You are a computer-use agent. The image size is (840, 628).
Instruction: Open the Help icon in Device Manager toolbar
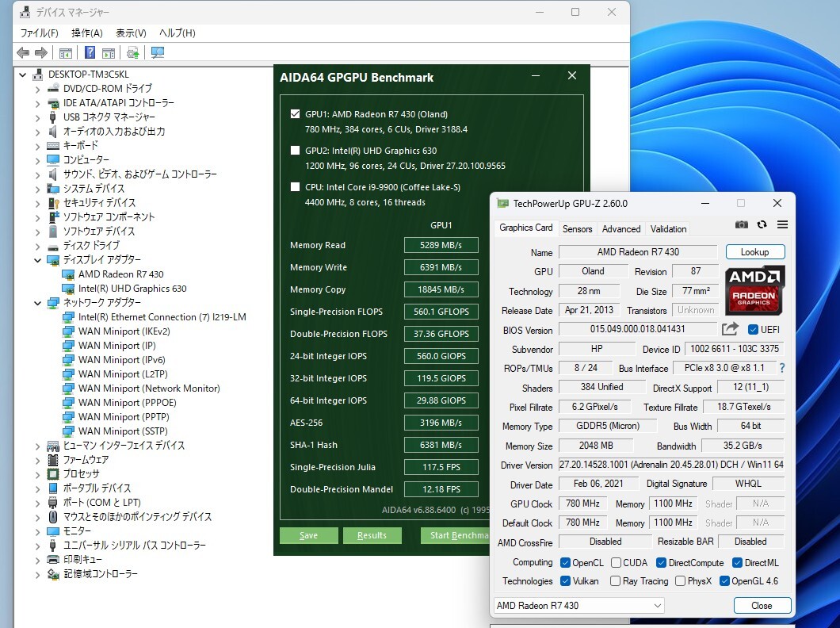tap(90, 52)
